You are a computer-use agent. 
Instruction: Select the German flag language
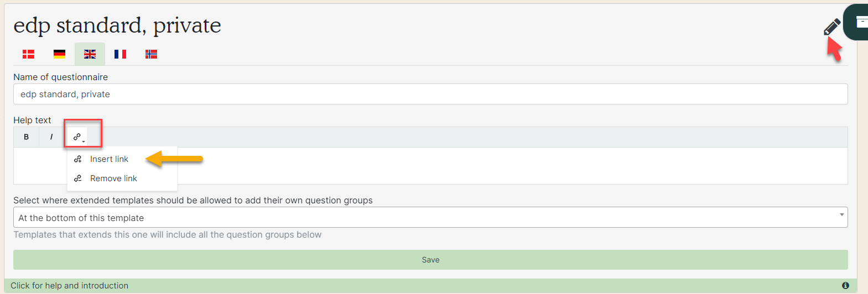pyautogui.click(x=59, y=54)
